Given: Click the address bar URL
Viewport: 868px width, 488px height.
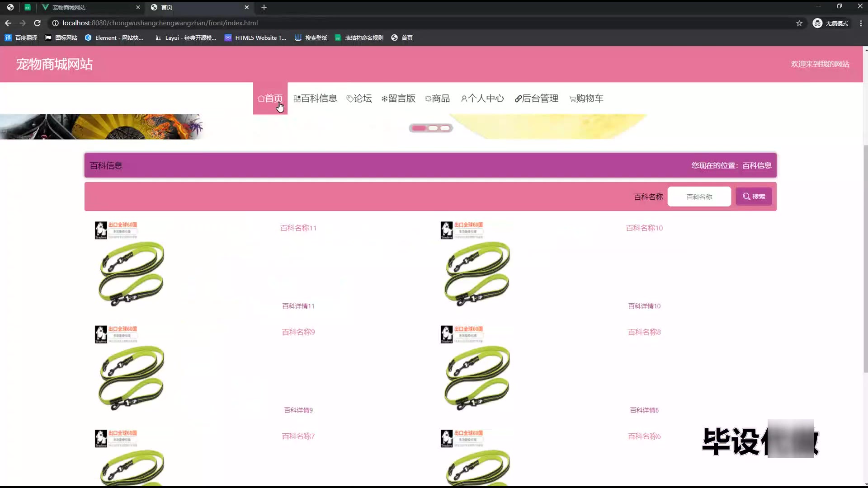Looking at the screenshot, I should [160, 23].
